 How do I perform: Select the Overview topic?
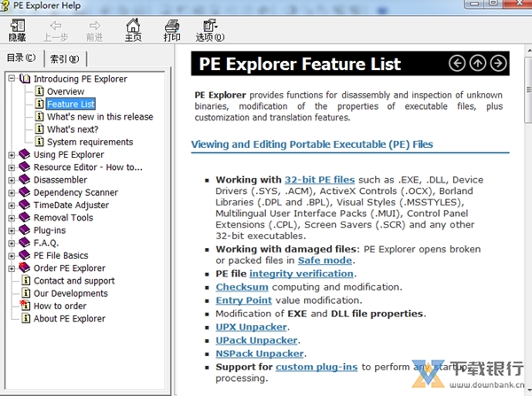(66, 91)
